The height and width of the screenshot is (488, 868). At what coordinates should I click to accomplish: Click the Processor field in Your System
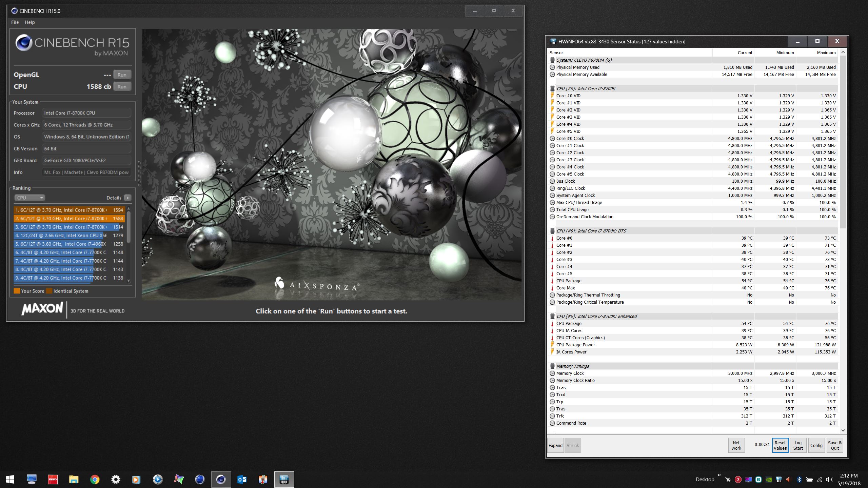86,113
